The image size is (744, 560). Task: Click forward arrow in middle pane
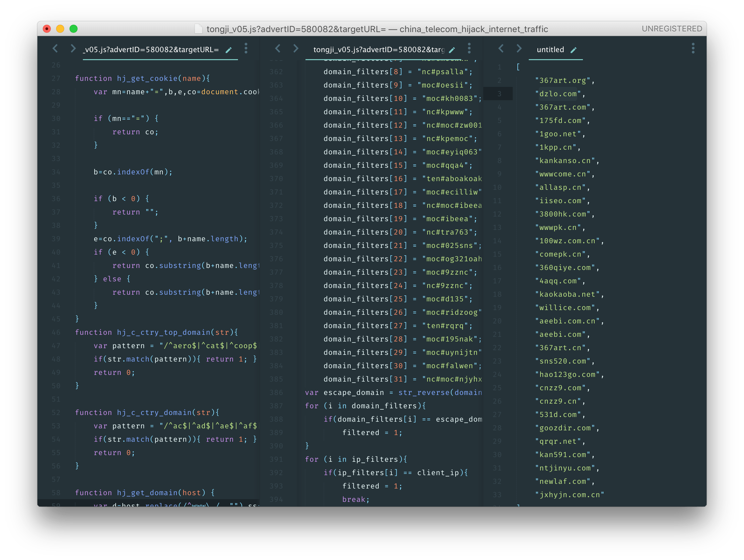tap(296, 48)
